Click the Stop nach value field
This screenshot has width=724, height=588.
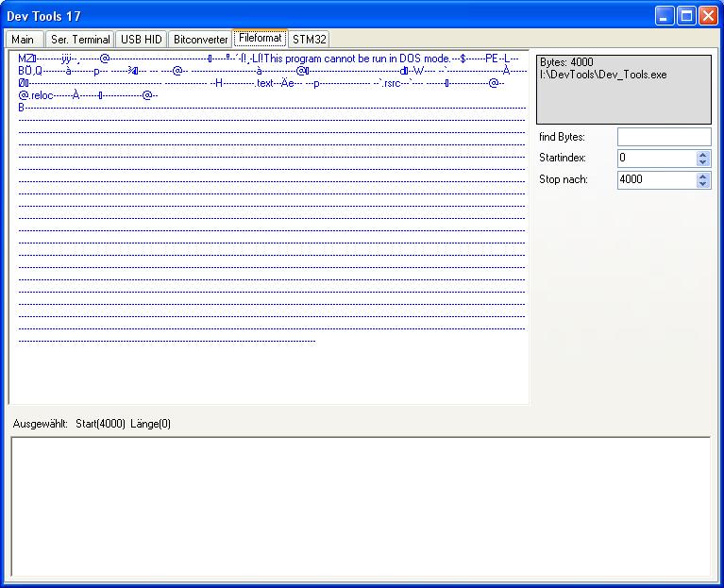pyautogui.click(x=656, y=179)
